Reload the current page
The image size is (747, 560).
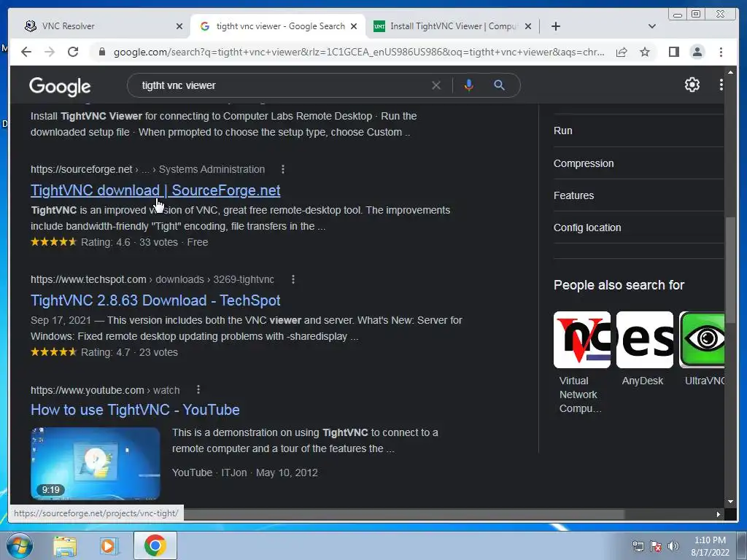73,52
